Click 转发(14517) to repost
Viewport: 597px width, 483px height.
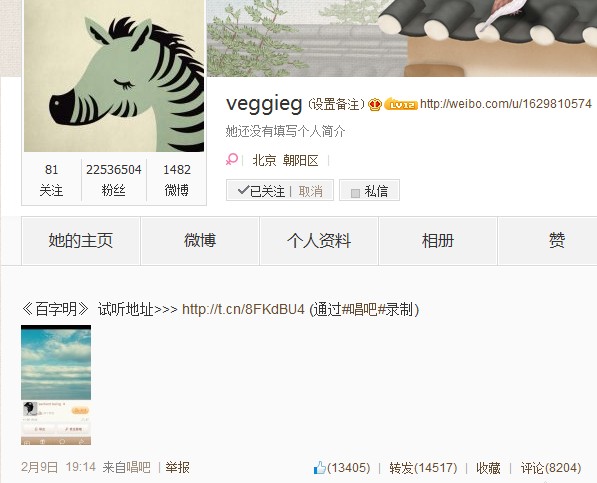pos(423,468)
